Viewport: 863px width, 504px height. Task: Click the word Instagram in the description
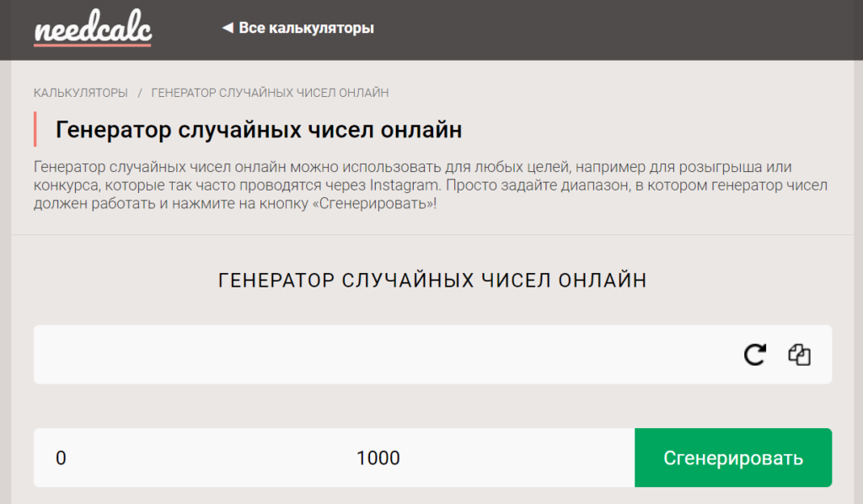404,185
